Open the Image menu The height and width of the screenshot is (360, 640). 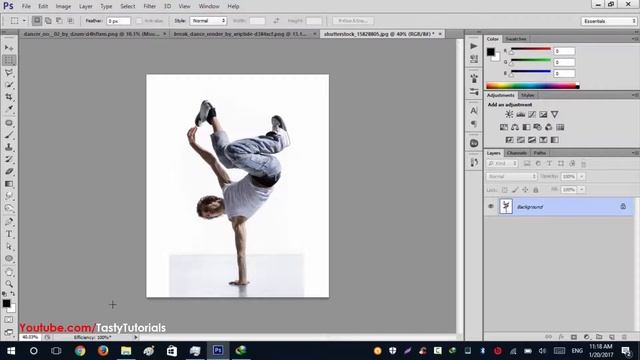(x=63, y=6)
